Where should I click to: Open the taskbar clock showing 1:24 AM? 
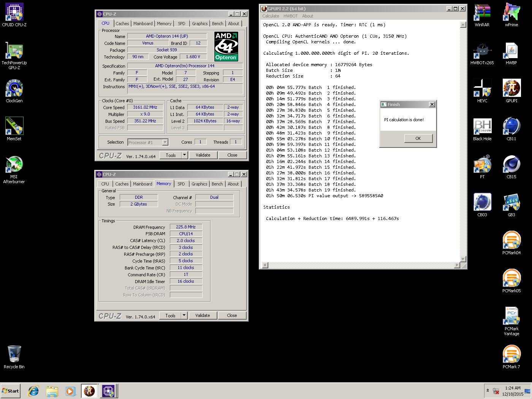[x=513, y=391]
